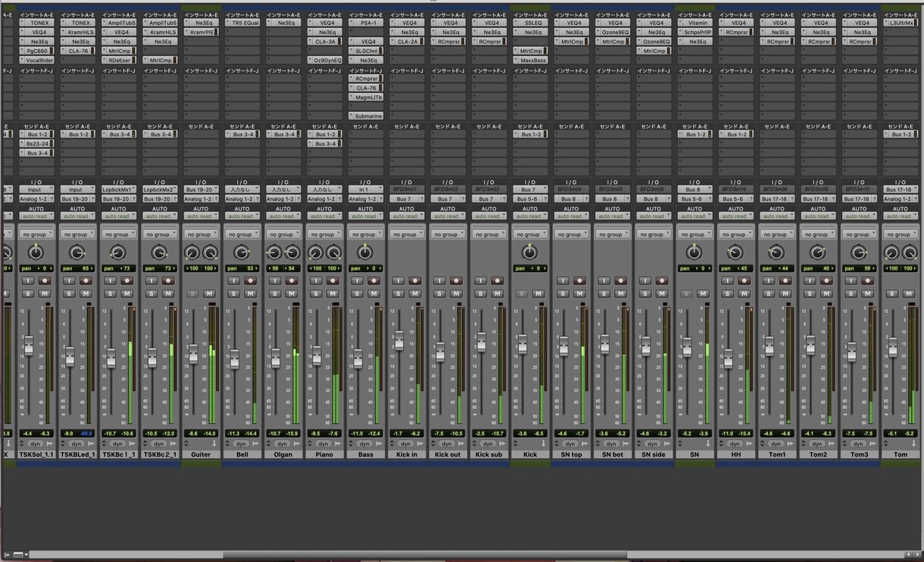Click the dyn voice button on Tom3 track

[x=858, y=444]
